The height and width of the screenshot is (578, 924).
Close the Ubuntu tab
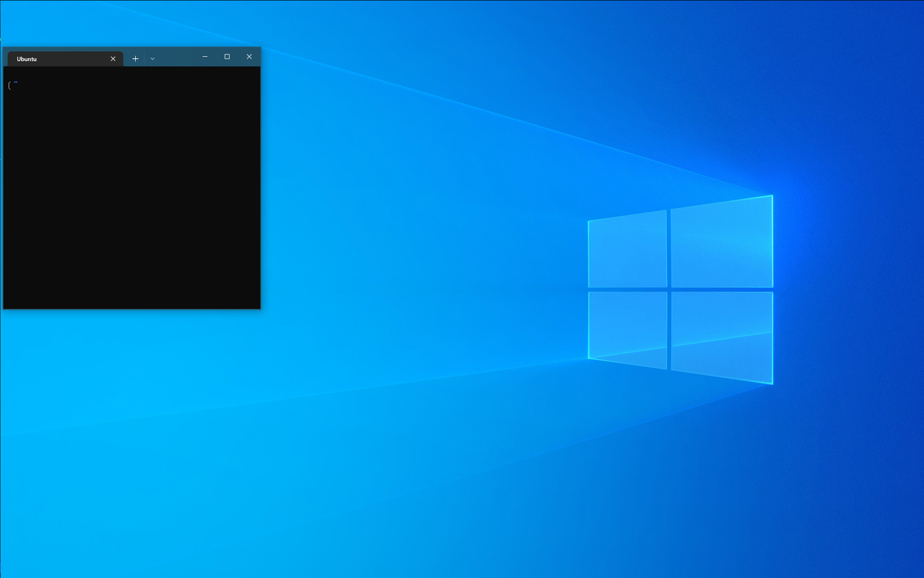tap(113, 59)
